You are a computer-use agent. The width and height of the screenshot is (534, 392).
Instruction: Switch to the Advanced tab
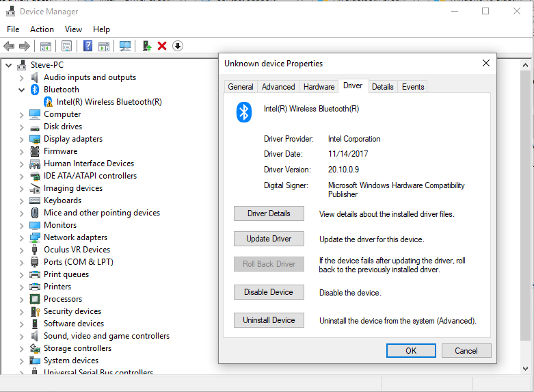[278, 87]
